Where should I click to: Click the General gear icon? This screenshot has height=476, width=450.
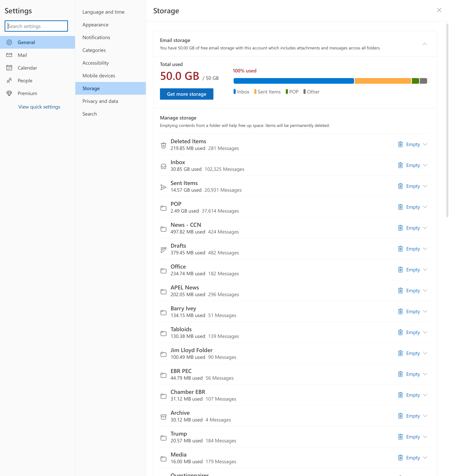coord(9,42)
